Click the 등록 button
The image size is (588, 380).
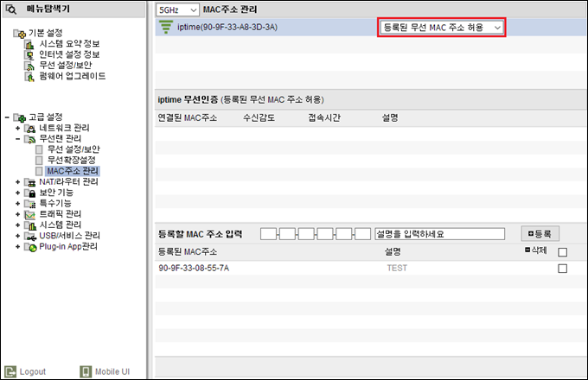pyautogui.click(x=540, y=234)
